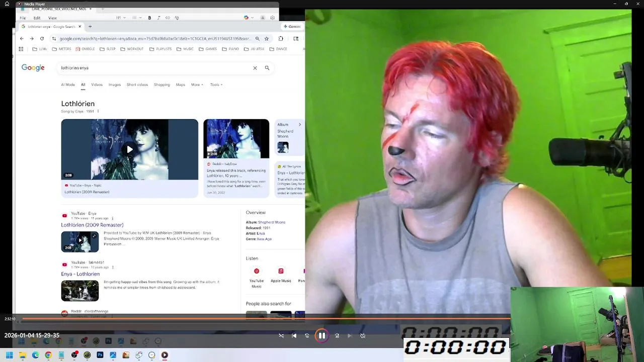Open the GAMES bookmark folder
This screenshot has height=362, width=644.
point(208,49)
